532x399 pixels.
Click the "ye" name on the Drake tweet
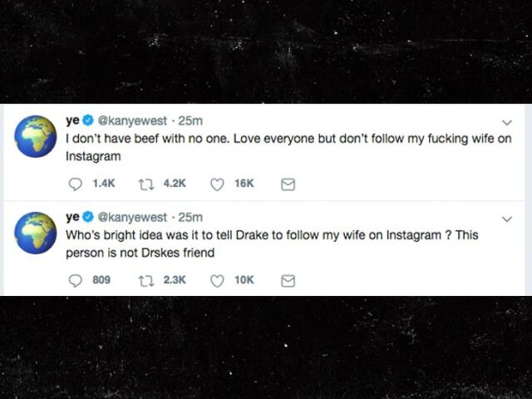coord(73,218)
